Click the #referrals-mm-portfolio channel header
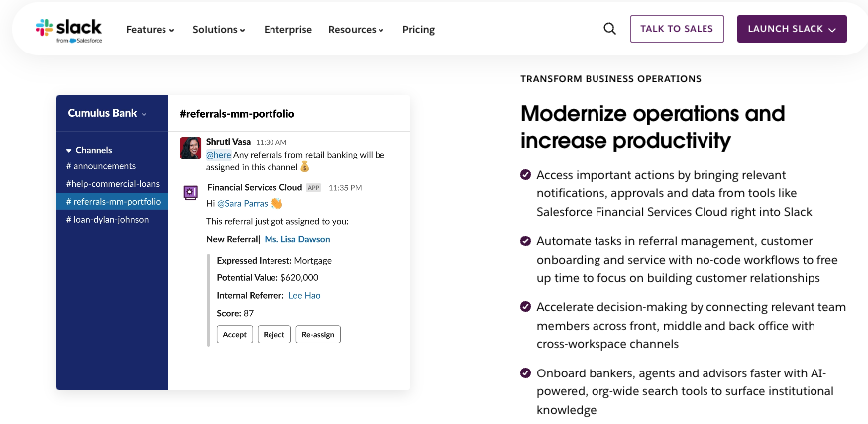The width and height of the screenshot is (868, 424). pos(237,114)
